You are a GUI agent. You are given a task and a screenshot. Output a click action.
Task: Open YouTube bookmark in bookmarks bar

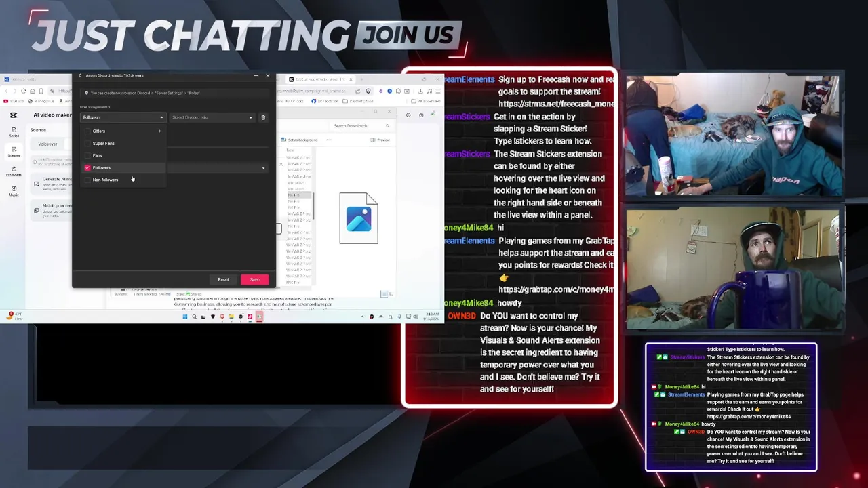coord(13,101)
